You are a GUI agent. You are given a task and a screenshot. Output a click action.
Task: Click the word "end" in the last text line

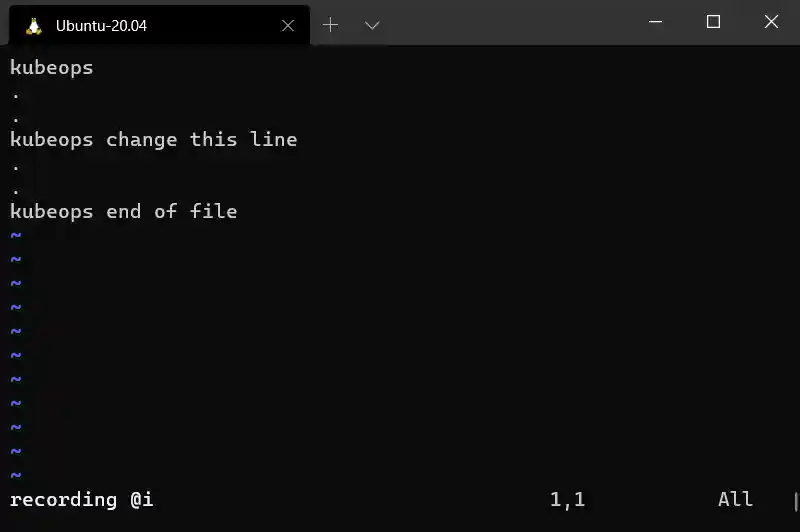coord(123,212)
